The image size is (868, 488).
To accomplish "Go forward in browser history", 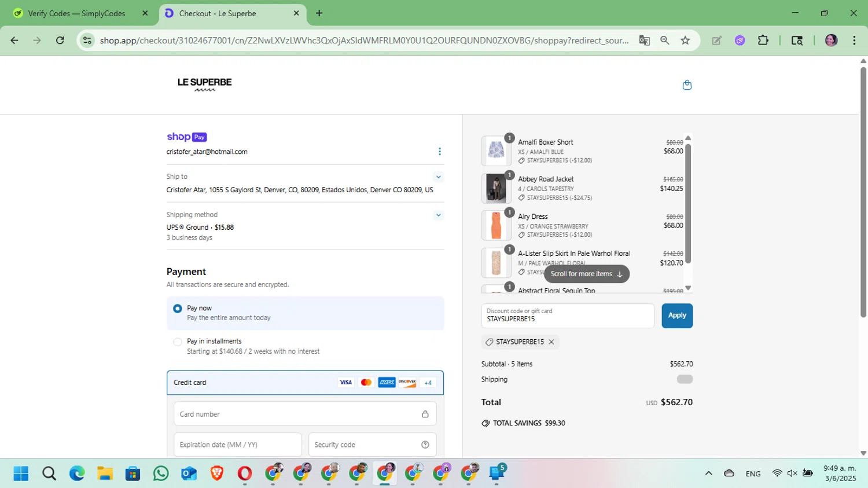I will tap(37, 41).
